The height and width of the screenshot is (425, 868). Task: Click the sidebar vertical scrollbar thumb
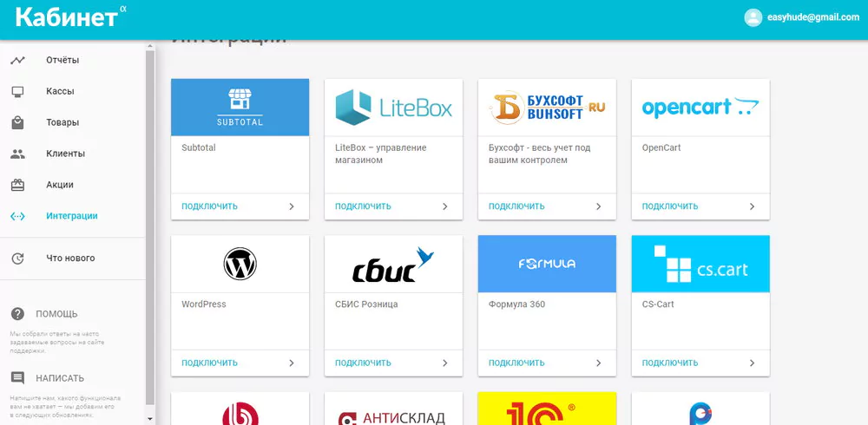(x=150, y=227)
